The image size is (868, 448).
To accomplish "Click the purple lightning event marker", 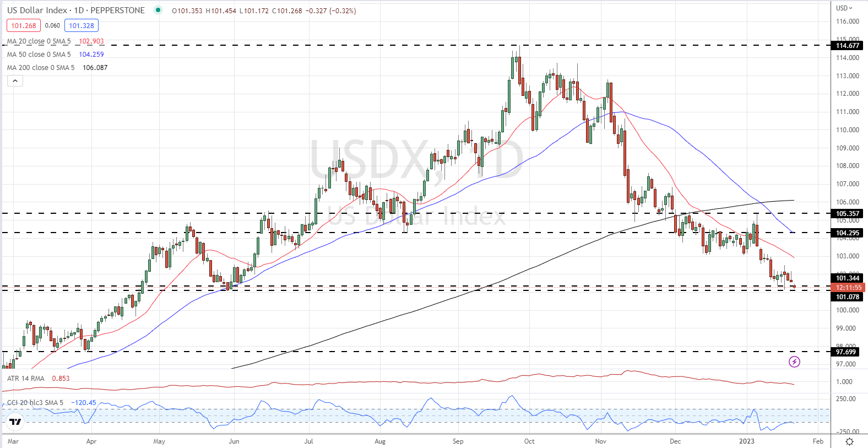I will [x=794, y=362].
